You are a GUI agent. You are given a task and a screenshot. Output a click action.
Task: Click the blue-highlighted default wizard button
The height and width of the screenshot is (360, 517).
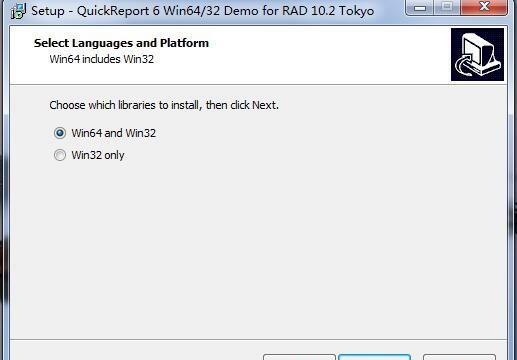[374, 357]
